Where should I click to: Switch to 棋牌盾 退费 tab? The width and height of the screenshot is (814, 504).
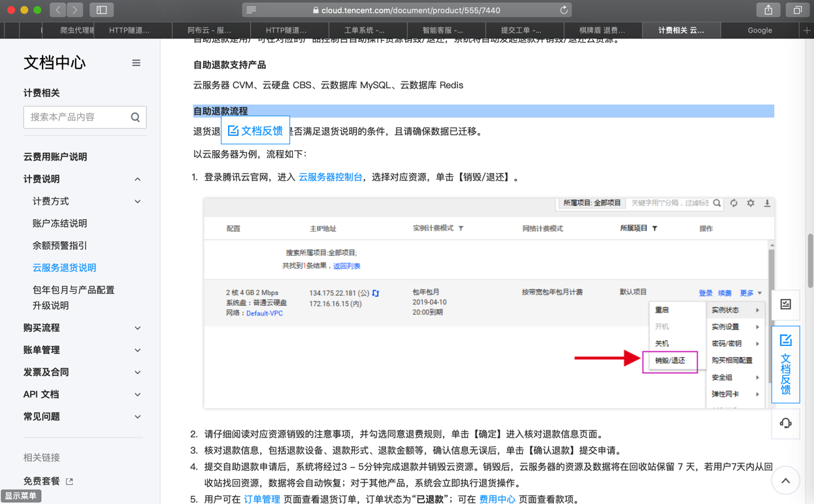click(x=603, y=30)
